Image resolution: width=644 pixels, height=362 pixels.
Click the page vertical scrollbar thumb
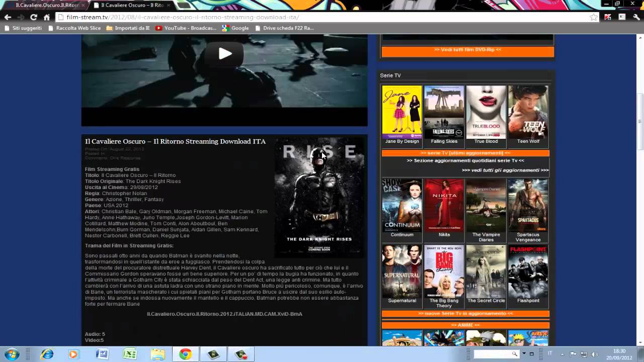[640, 121]
